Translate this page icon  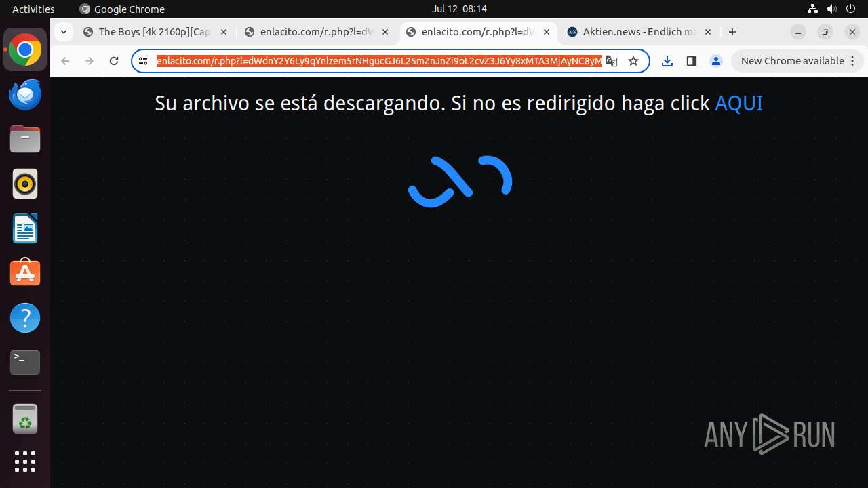612,61
